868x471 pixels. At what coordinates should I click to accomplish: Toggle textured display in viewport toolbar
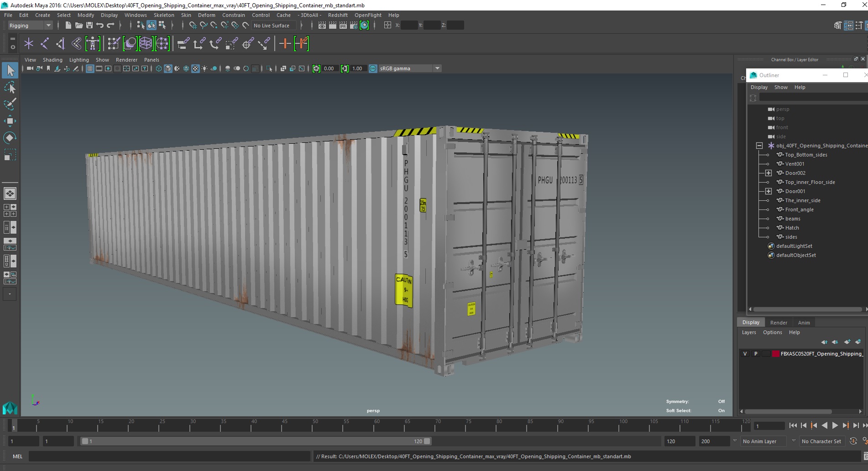(x=195, y=68)
